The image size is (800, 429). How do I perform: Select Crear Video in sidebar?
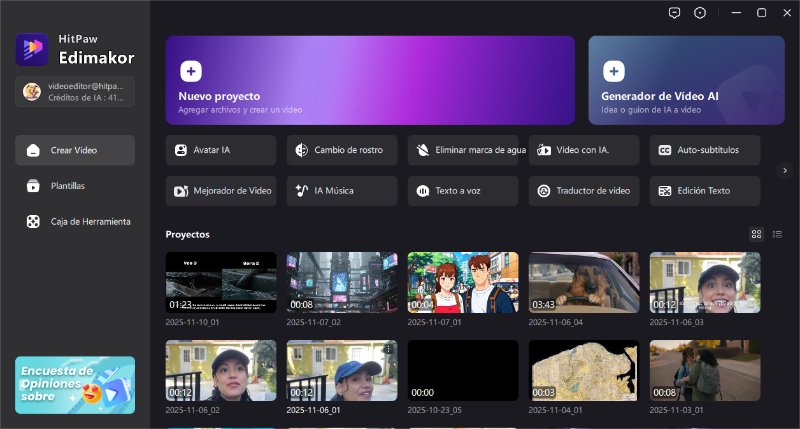pos(75,150)
